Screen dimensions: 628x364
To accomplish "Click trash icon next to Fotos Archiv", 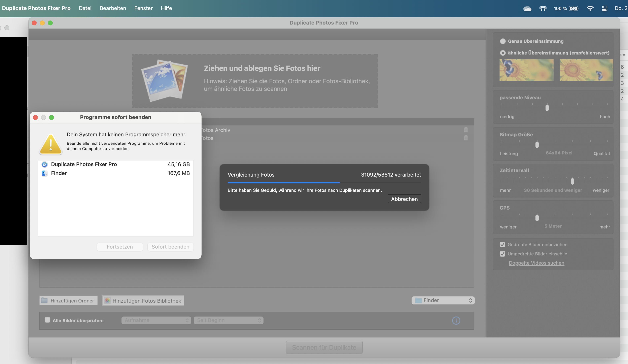I will tap(466, 130).
